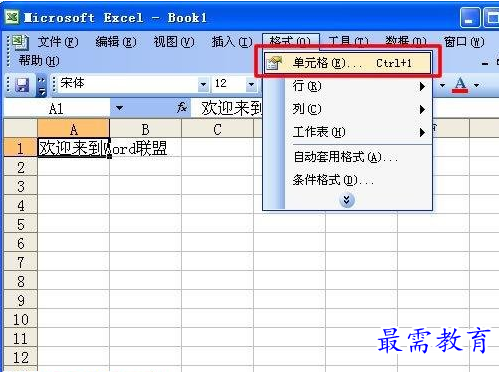Click the Name Box showing A1
The height and width of the screenshot is (372, 499).
(56, 108)
